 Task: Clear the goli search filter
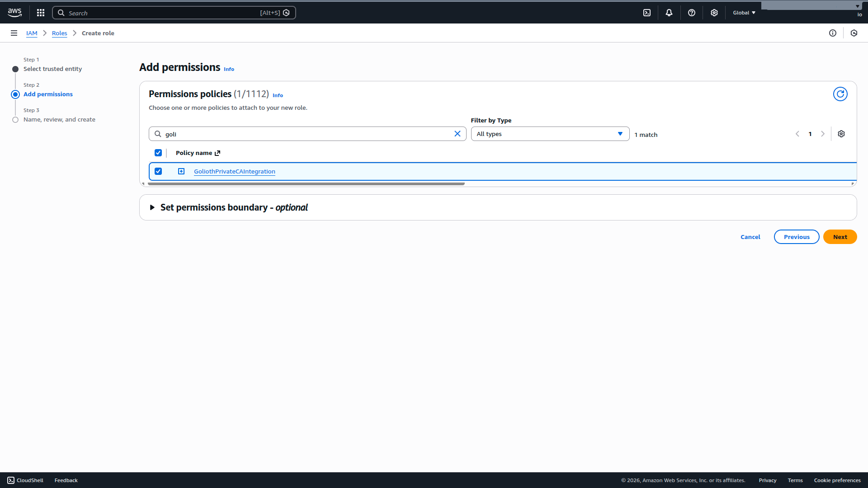[458, 134]
